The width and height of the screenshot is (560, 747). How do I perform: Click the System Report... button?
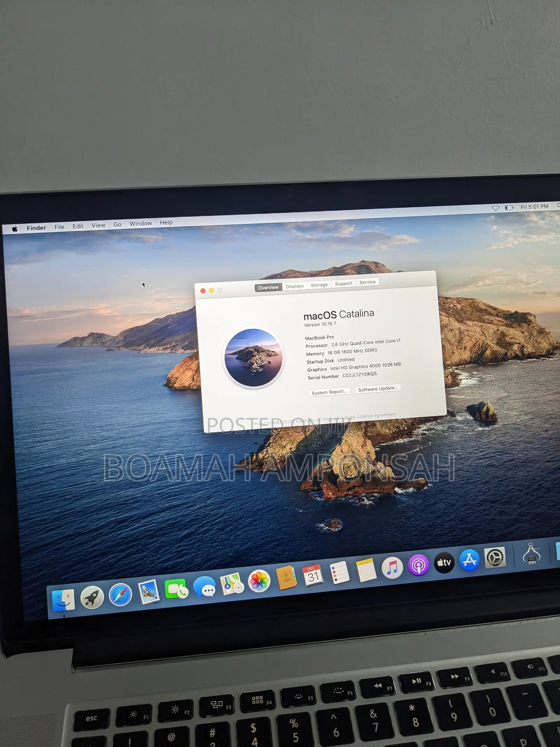pos(329,392)
